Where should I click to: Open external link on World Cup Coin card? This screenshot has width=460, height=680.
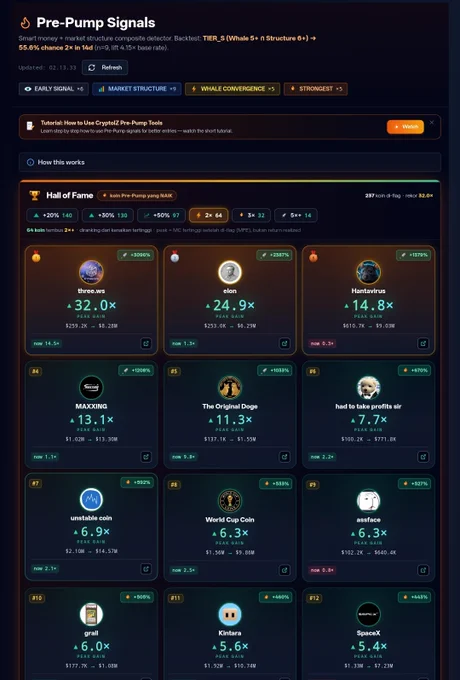[284, 570]
